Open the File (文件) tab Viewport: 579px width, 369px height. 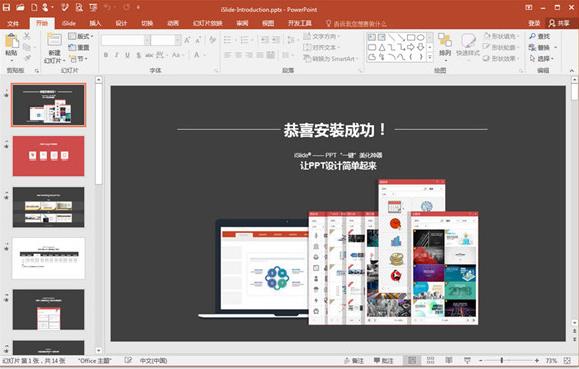(x=13, y=23)
